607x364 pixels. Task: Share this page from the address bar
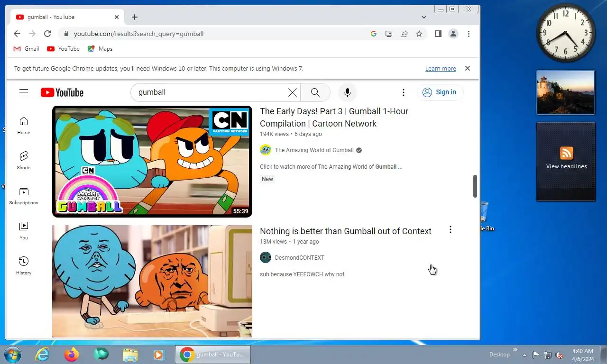pos(404,34)
